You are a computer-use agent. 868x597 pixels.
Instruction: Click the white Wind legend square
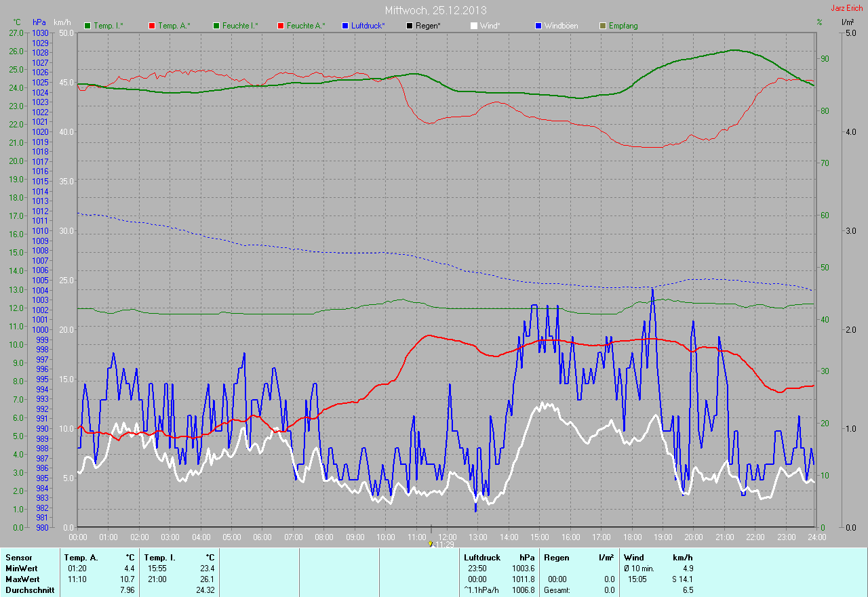(473, 26)
